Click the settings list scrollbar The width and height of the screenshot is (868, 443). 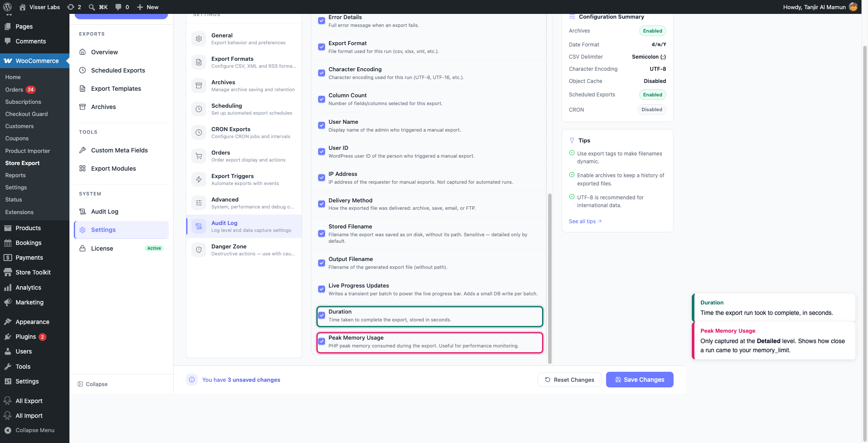click(x=550, y=278)
